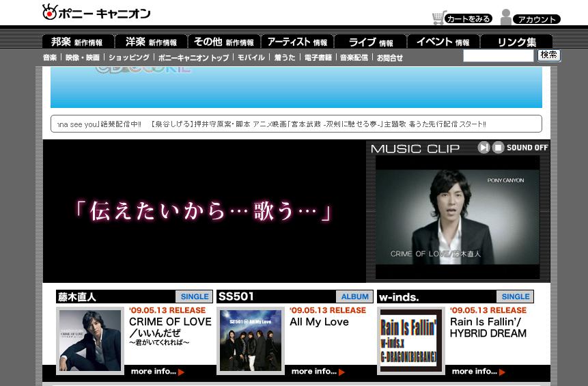
Task: Go to 音楽 section link
Action: click(49, 57)
